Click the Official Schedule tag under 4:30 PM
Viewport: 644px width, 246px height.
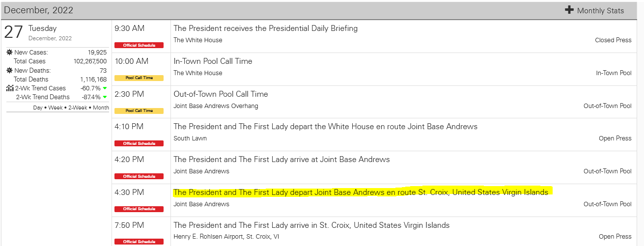[x=139, y=209]
